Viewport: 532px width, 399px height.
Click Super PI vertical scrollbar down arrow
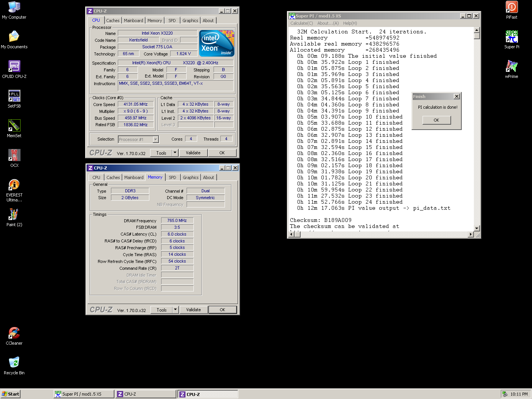pyautogui.click(x=477, y=228)
